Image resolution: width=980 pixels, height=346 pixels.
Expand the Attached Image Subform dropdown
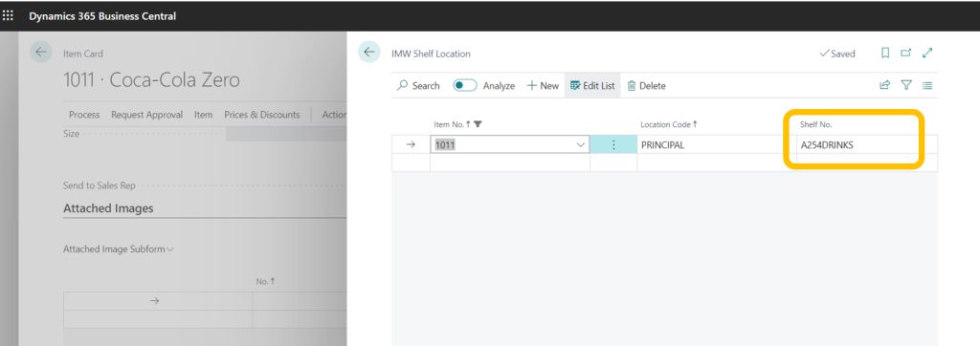click(x=119, y=249)
